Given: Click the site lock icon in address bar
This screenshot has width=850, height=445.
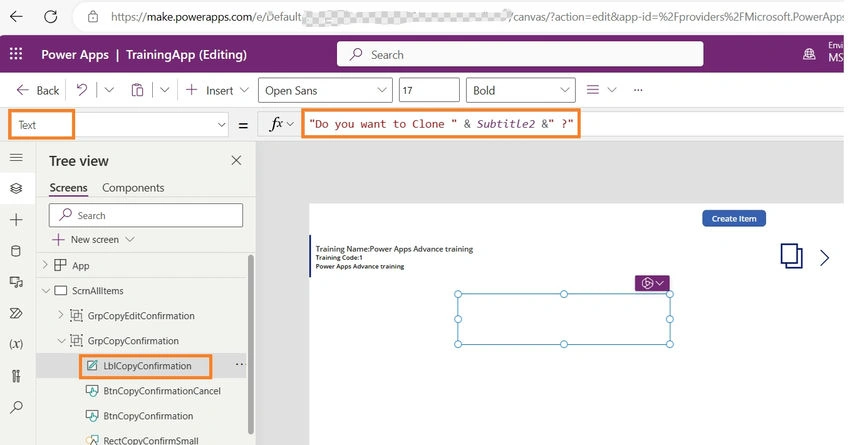Looking at the screenshot, I should [93, 17].
